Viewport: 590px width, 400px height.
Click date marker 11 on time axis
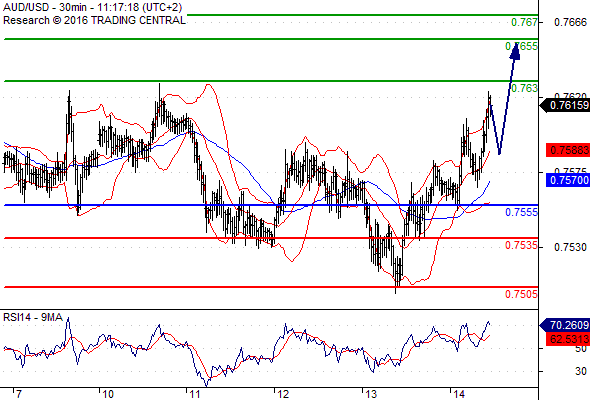[x=195, y=394]
